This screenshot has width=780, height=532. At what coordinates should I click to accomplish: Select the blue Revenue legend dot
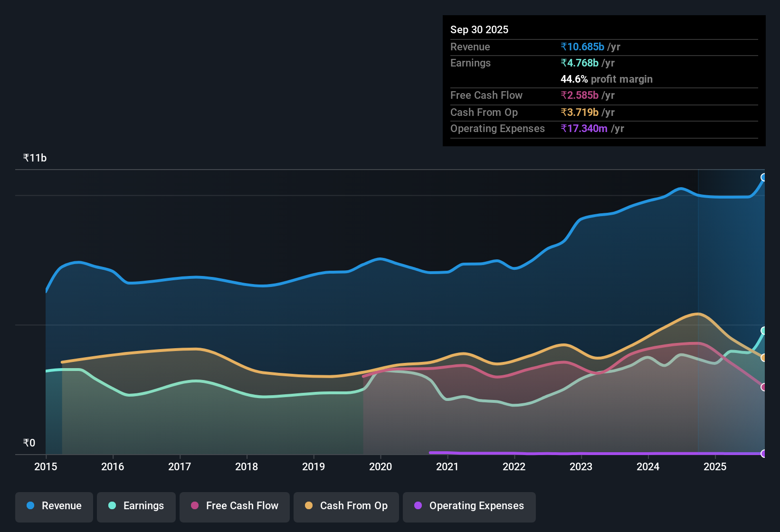point(30,506)
